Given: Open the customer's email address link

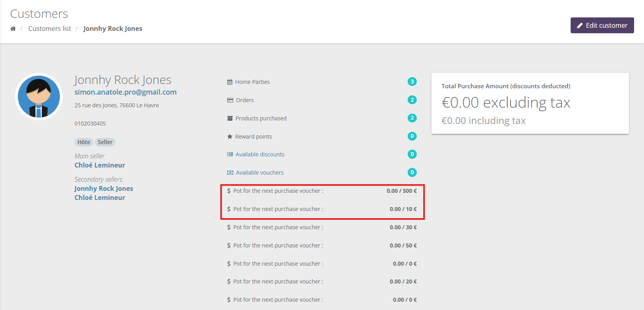Looking at the screenshot, I should pos(125,92).
